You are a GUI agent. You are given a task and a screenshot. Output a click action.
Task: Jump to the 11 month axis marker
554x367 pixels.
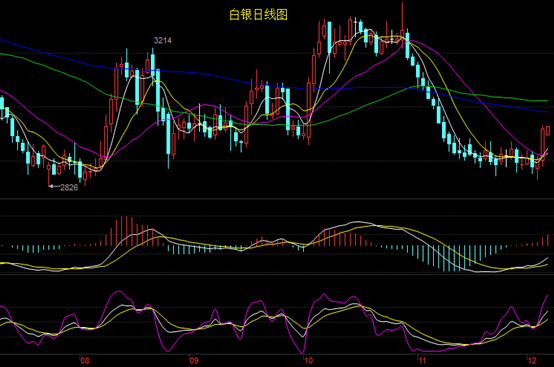[422, 361]
